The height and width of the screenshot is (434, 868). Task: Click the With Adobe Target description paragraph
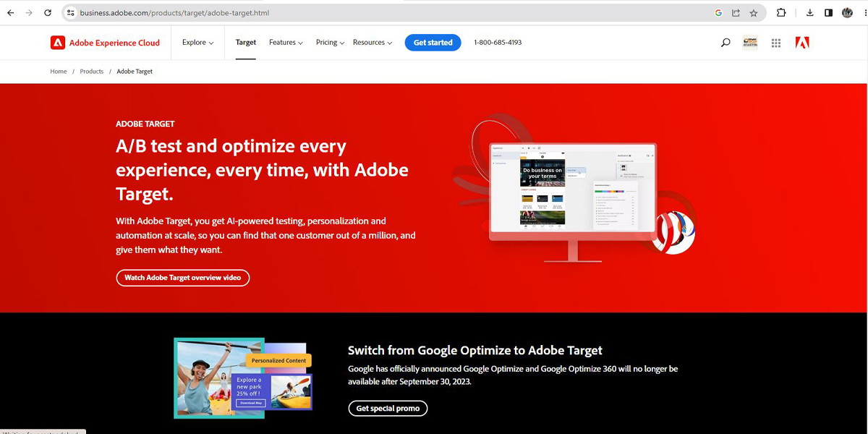click(265, 235)
